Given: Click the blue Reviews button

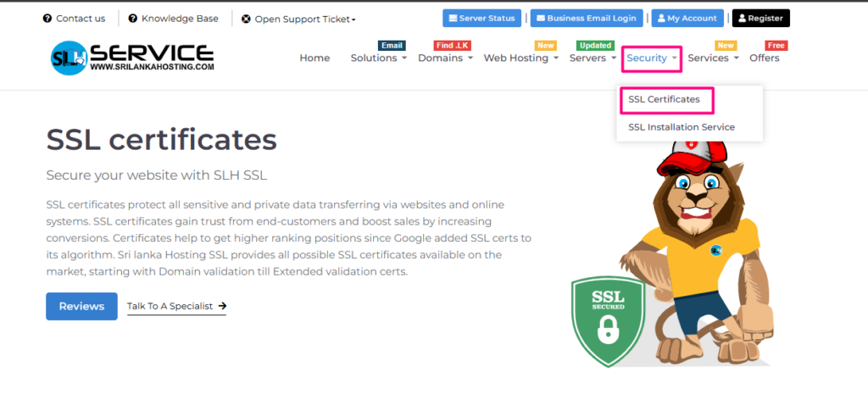Looking at the screenshot, I should (x=81, y=306).
